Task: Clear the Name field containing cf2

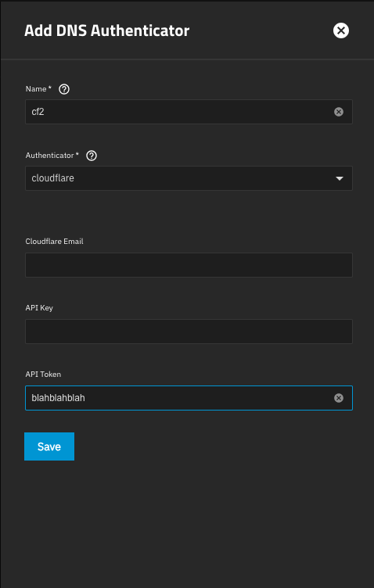Action: coord(338,112)
